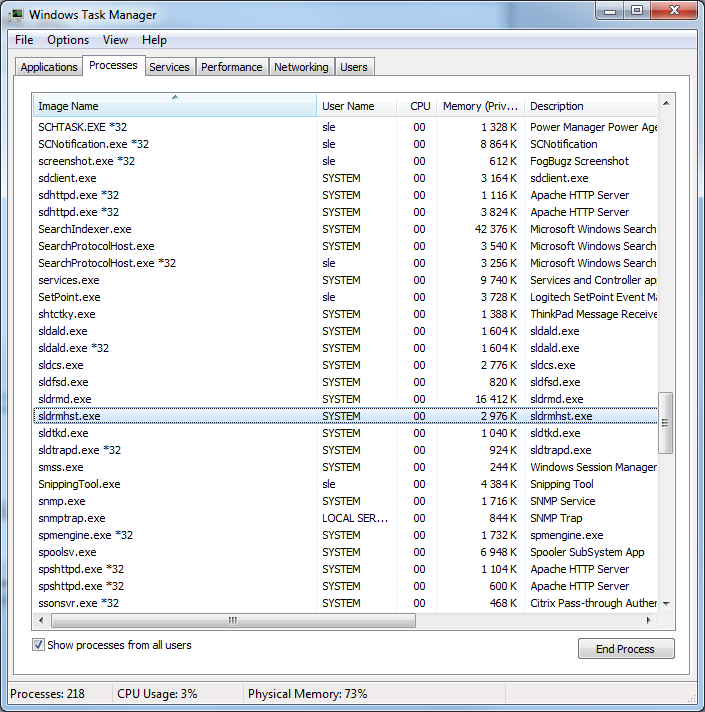Open the Options menu
The height and width of the screenshot is (712, 705).
coord(68,40)
